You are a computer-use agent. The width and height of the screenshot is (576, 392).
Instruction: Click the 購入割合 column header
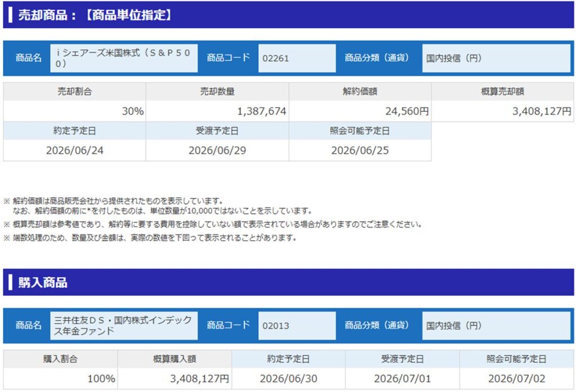(60, 359)
